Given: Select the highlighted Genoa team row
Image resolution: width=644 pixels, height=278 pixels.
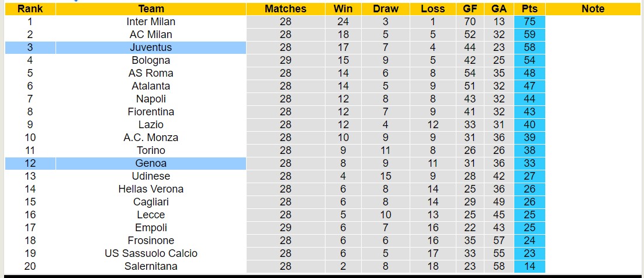Looking at the screenshot, I should coord(151,163).
